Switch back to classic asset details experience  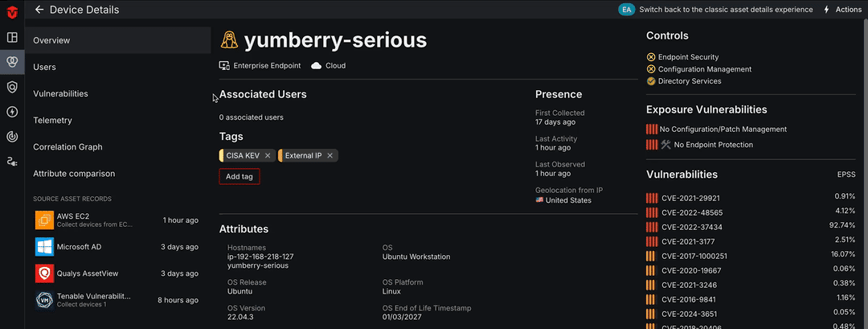point(726,10)
